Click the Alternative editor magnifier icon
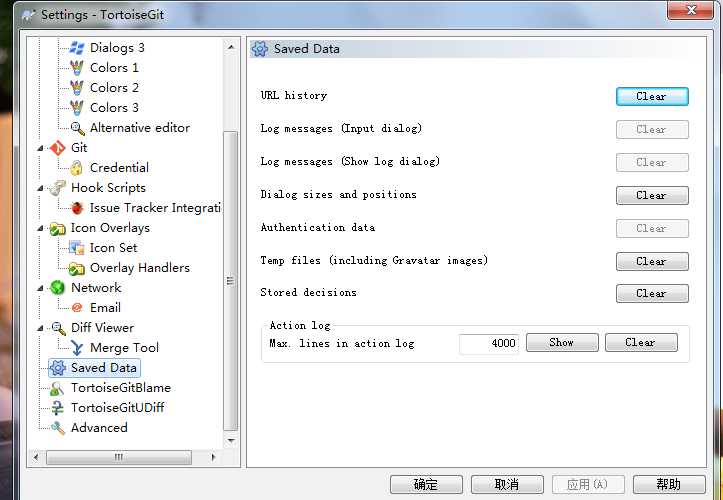Screen dimensions: 723x500 point(77,128)
